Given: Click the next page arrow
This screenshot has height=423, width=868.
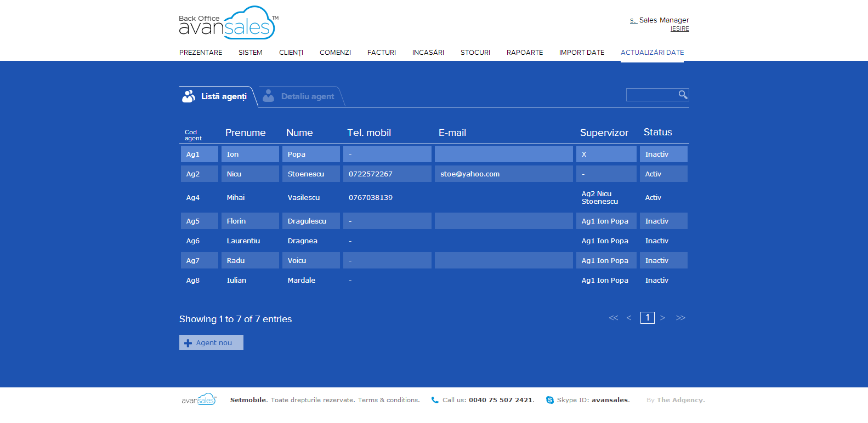Looking at the screenshot, I should coord(662,318).
